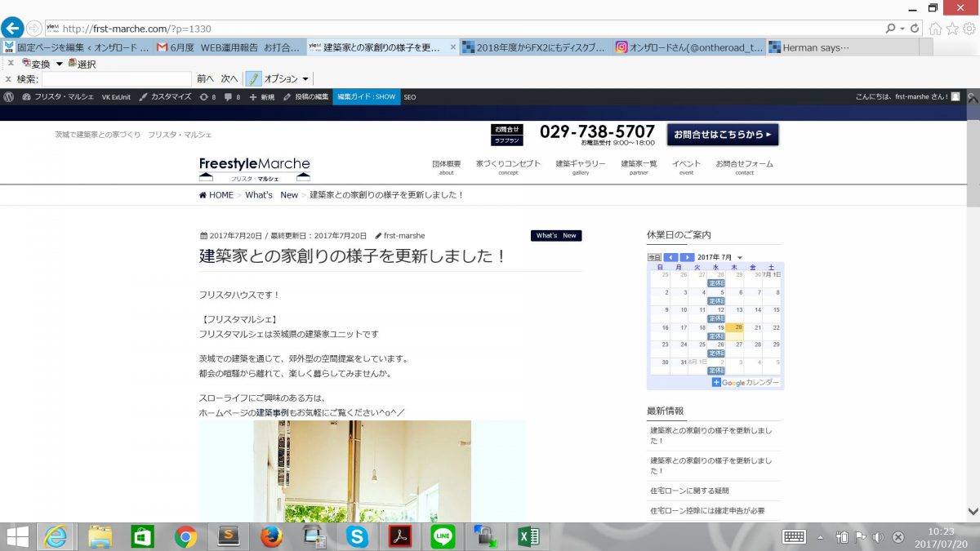The height and width of the screenshot is (551, 980).
Task: Refresh the page with the reload icon
Action: click(x=915, y=28)
